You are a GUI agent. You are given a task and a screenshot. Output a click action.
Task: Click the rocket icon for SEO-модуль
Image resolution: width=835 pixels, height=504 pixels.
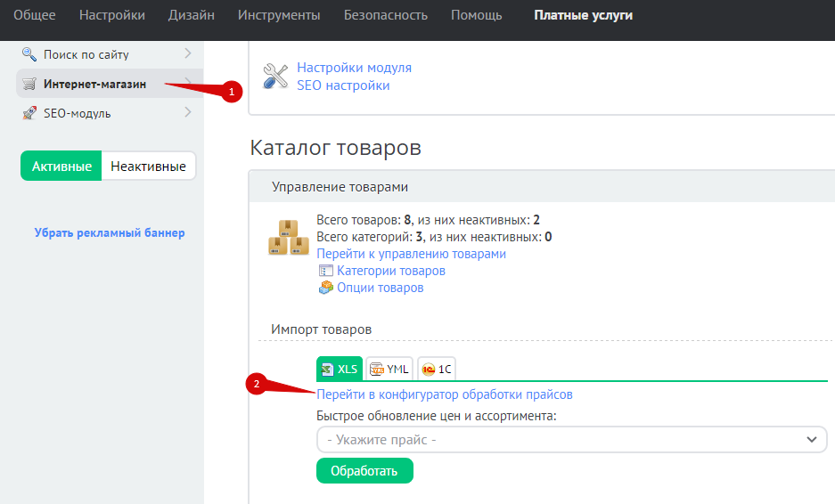(x=29, y=113)
